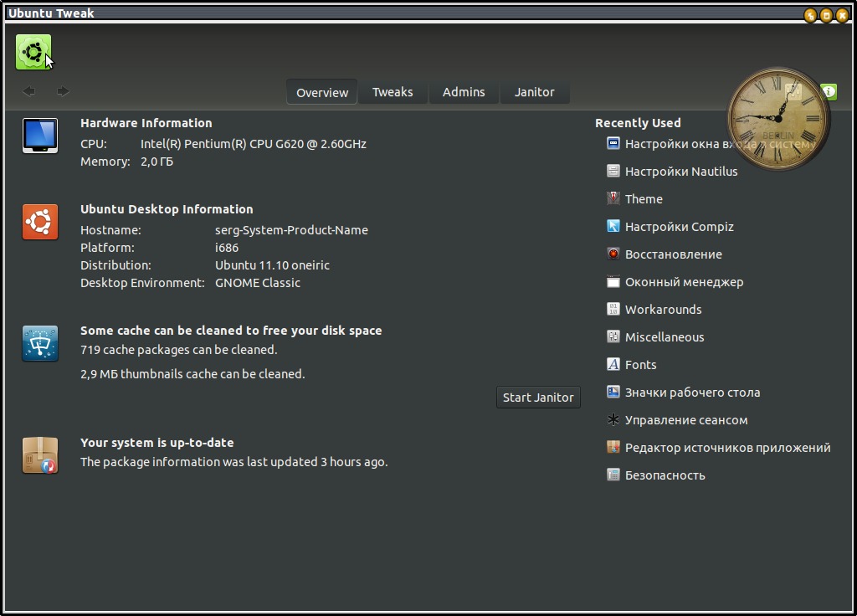Click the Memory value 2,0 ГБ
This screenshot has width=857, height=616.
(x=157, y=162)
